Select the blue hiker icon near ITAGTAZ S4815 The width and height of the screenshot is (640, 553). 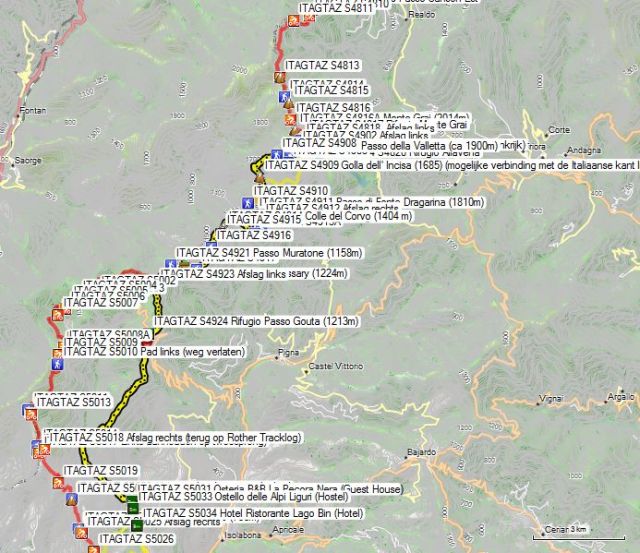(284, 95)
